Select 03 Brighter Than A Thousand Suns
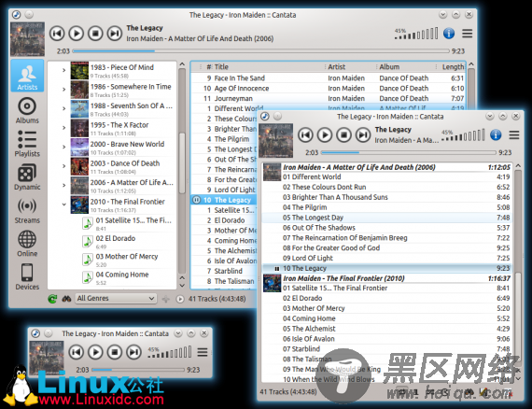Image resolution: width=532 pixels, height=409 pixels. coord(386,197)
